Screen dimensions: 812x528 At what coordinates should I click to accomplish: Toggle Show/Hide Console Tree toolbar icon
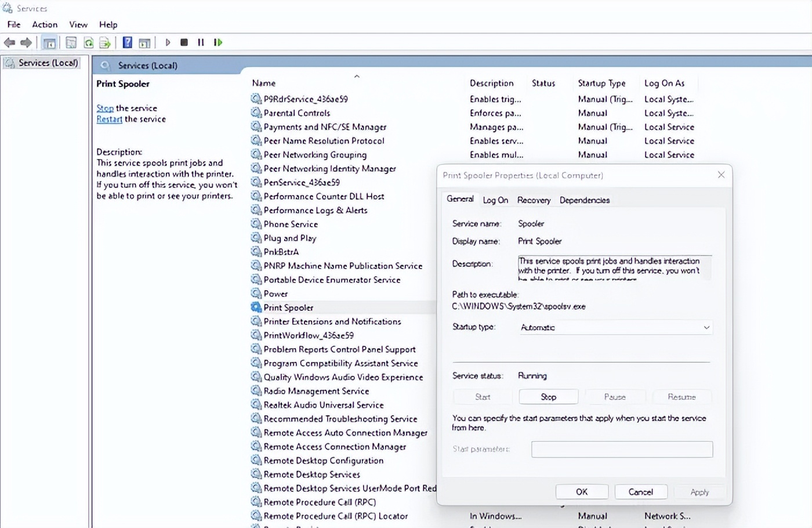(x=50, y=42)
